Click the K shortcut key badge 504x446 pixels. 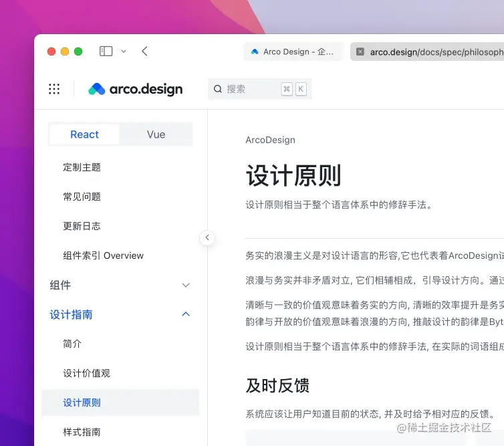click(301, 89)
